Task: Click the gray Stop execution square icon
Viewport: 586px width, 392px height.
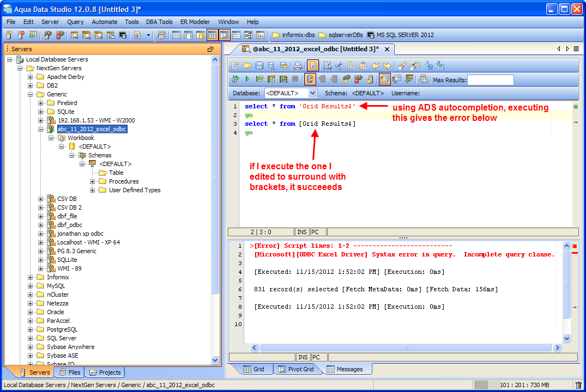Action: 295,79
